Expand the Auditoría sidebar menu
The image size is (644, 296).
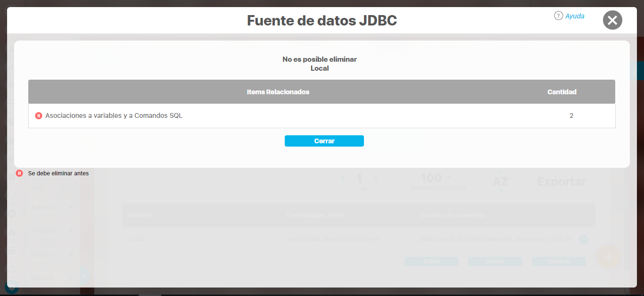[x=71, y=231]
